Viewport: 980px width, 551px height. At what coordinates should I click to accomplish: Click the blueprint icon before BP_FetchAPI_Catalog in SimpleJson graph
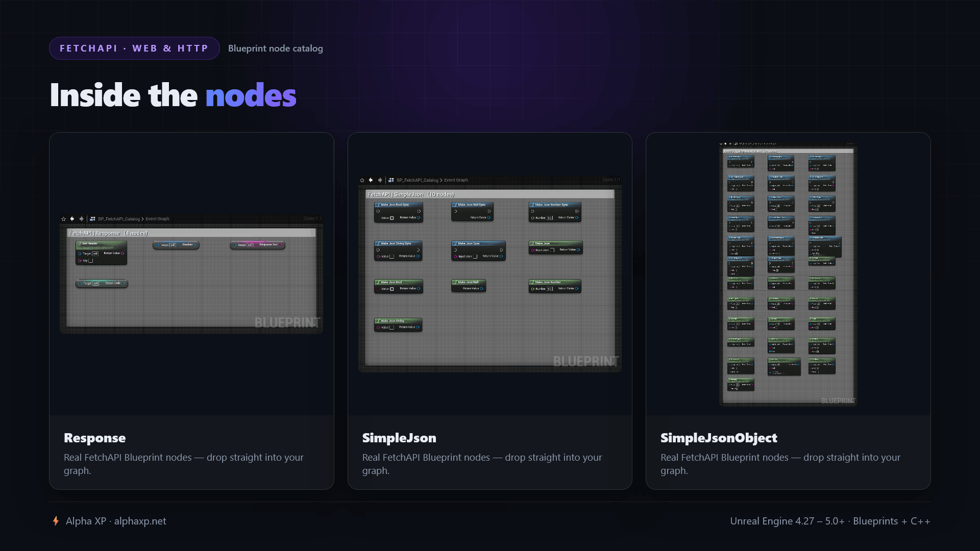(391, 180)
